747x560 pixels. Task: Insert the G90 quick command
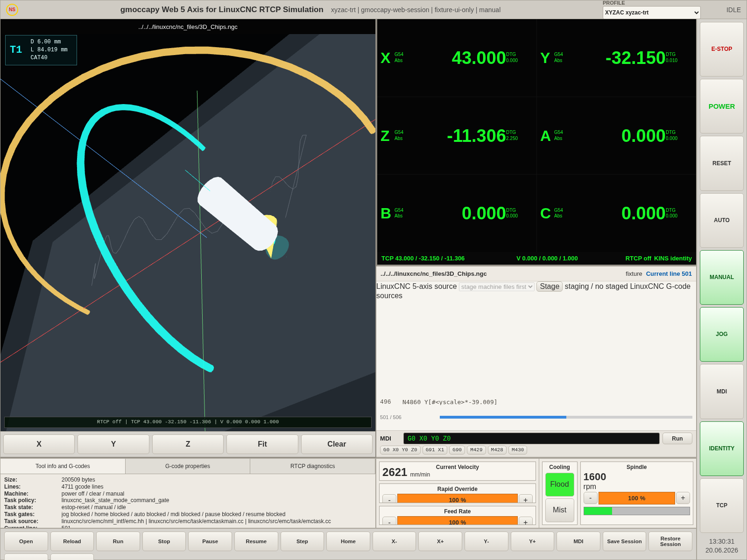tap(457, 450)
